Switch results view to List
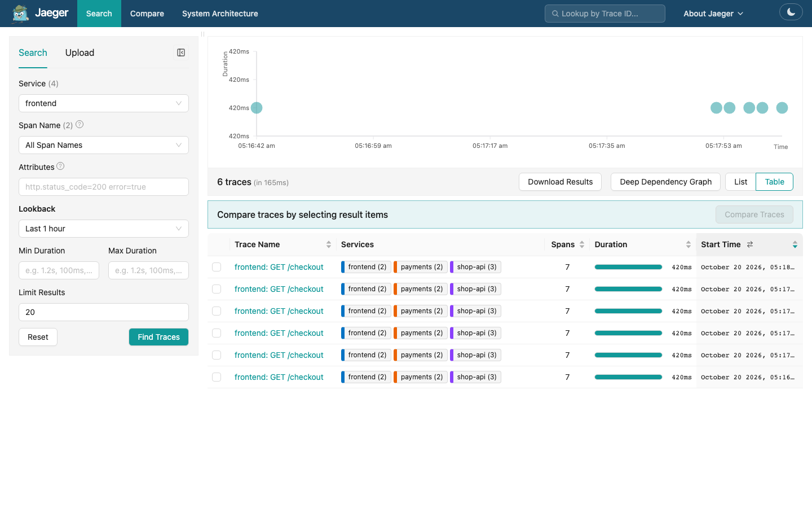The width and height of the screenshot is (812, 508). point(740,182)
